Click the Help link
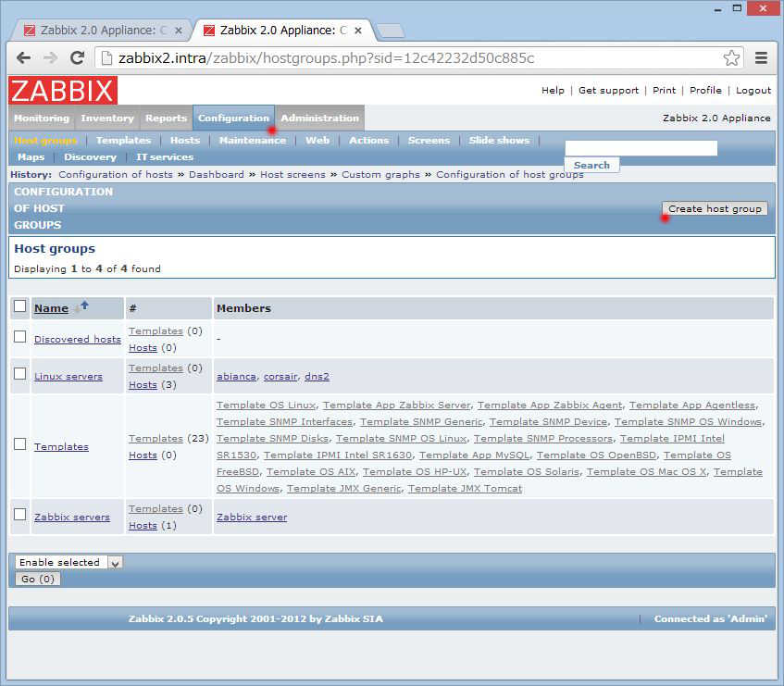Image resolution: width=784 pixels, height=686 pixels. pyautogui.click(x=553, y=91)
